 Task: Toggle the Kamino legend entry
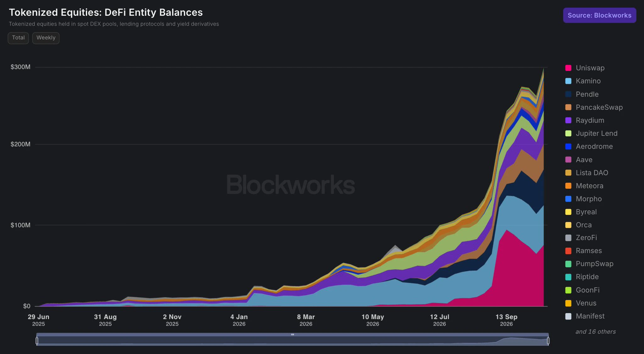coord(583,81)
